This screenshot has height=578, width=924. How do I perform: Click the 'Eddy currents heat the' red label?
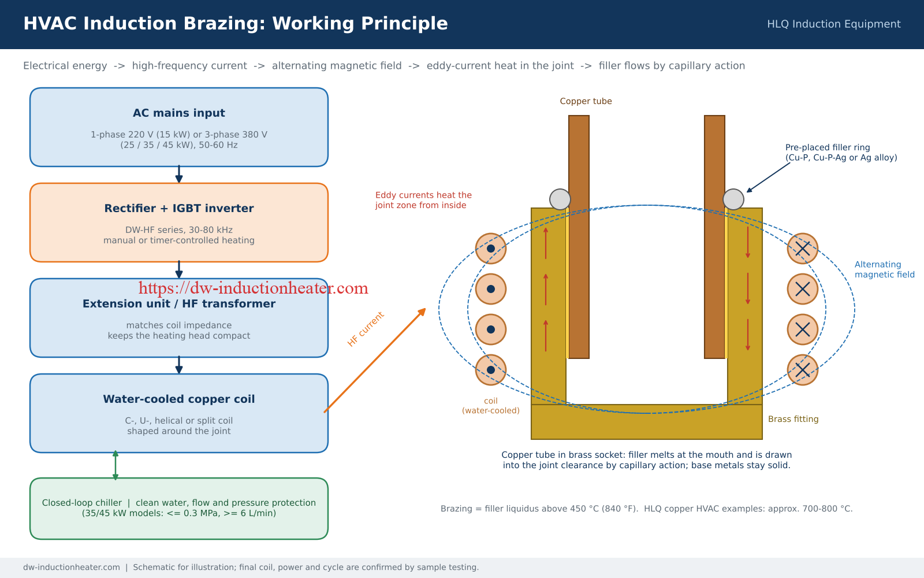[423, 195]
